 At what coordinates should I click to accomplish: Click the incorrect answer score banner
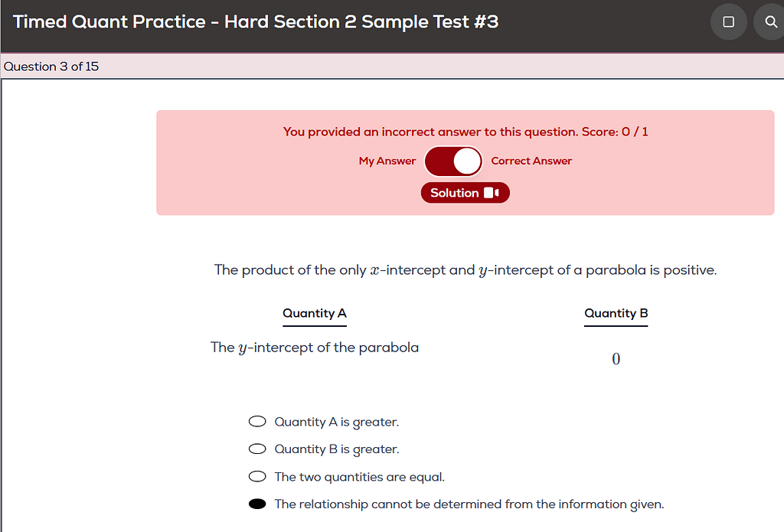465,131
